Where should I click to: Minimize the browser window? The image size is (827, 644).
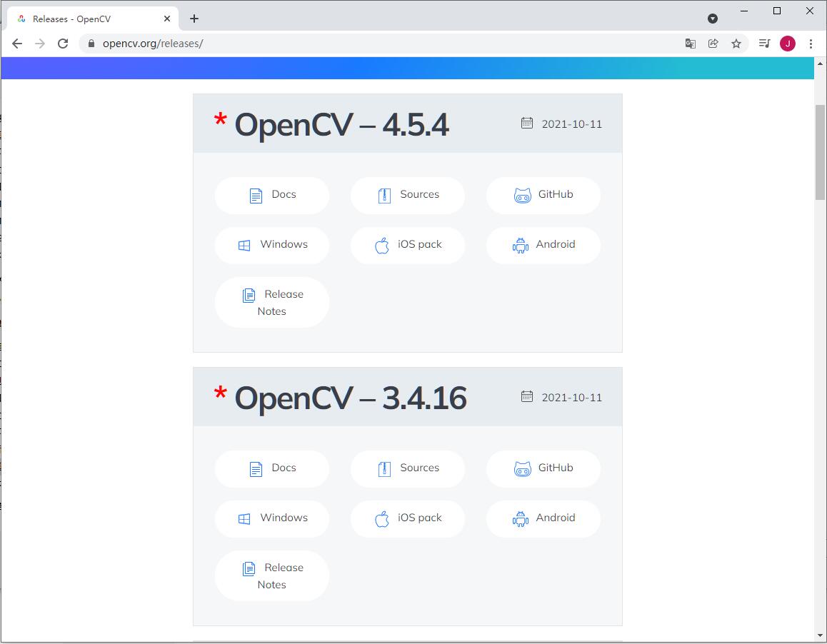click(744, 11)
